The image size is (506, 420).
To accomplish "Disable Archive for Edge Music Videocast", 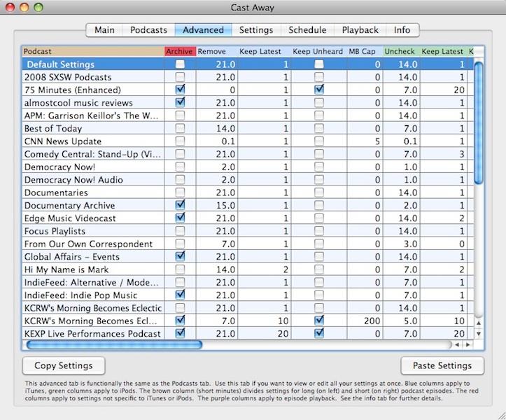I will coord(181,218).
